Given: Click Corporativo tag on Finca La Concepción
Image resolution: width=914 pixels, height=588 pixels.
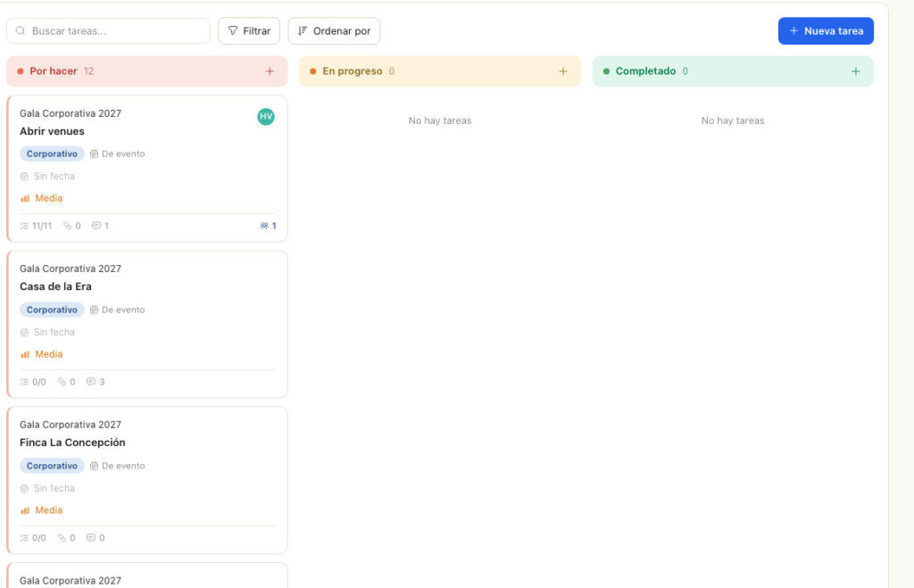Looking at the screenshot, I should click(52, 466).
